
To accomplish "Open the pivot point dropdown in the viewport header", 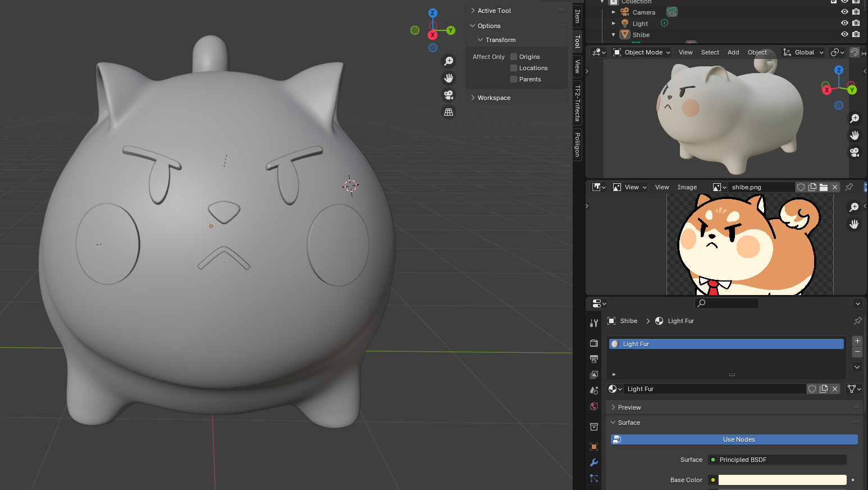I will pos(838,52).
